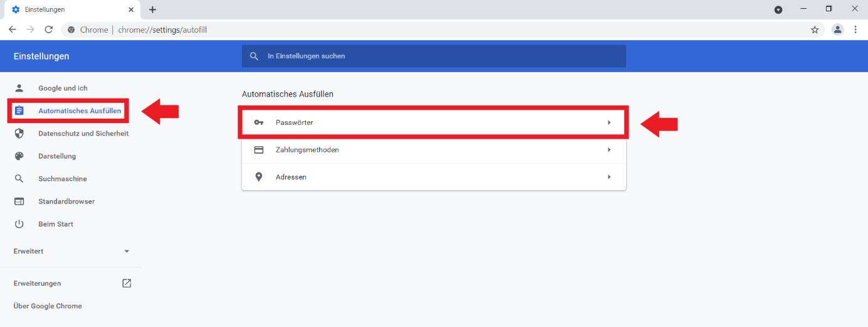Click the address bar URL chrome://settings/autofill
The image size is (868, 327).
tap(162, 29)
